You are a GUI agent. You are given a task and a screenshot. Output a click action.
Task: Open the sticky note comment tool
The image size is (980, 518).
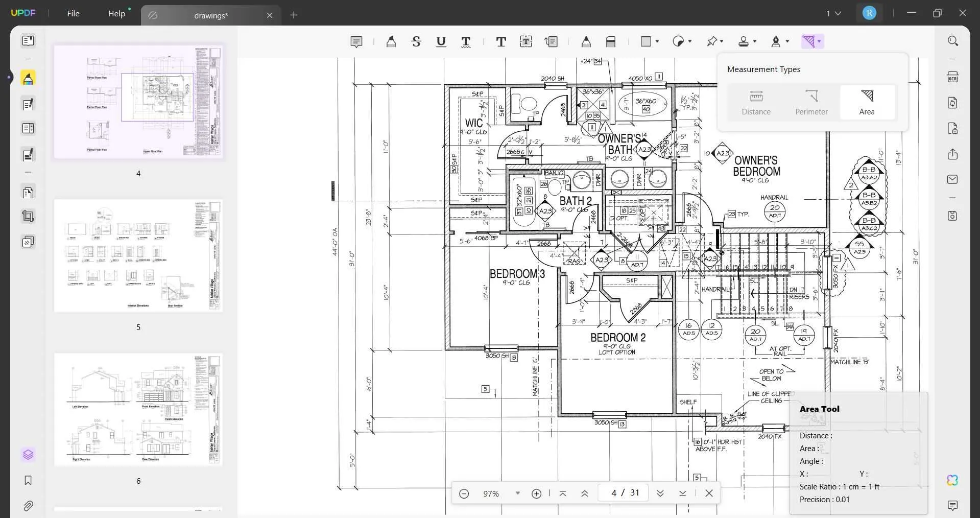pos(356,42)
